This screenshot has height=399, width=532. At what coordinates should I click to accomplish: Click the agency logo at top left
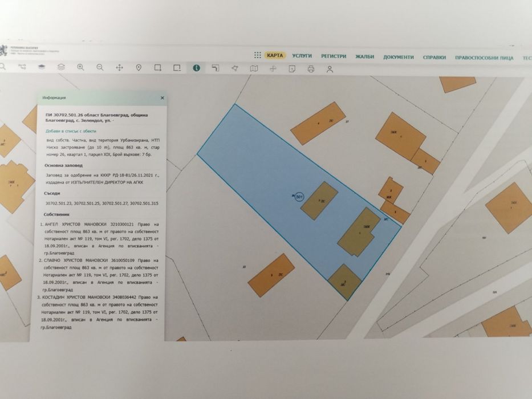pyautogui.click(x=4, y=50)
